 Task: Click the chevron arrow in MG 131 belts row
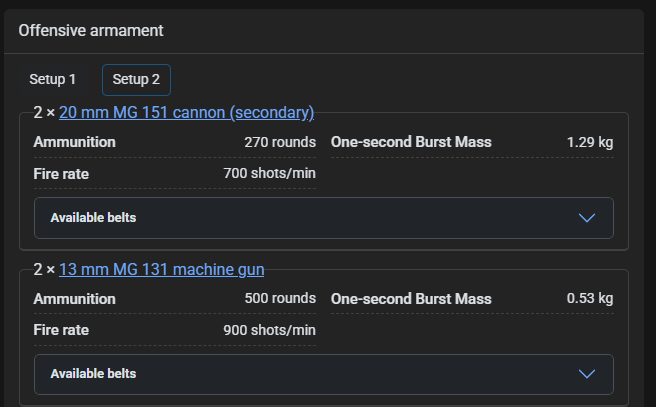587,374
